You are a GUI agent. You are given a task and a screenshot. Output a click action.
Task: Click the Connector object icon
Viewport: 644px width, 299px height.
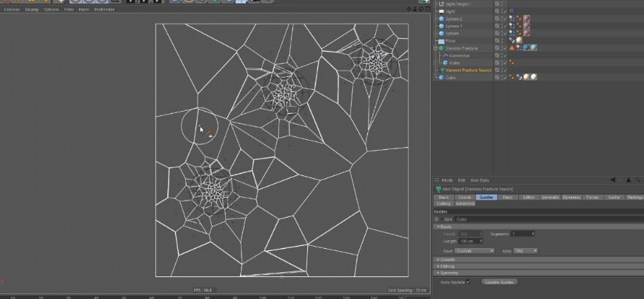coord(445,56)
